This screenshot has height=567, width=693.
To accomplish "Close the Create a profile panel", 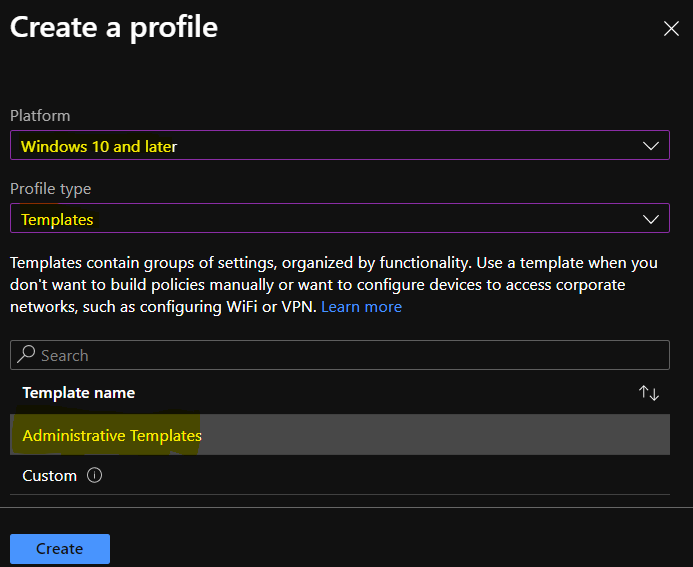I will (x=671, y=29).
